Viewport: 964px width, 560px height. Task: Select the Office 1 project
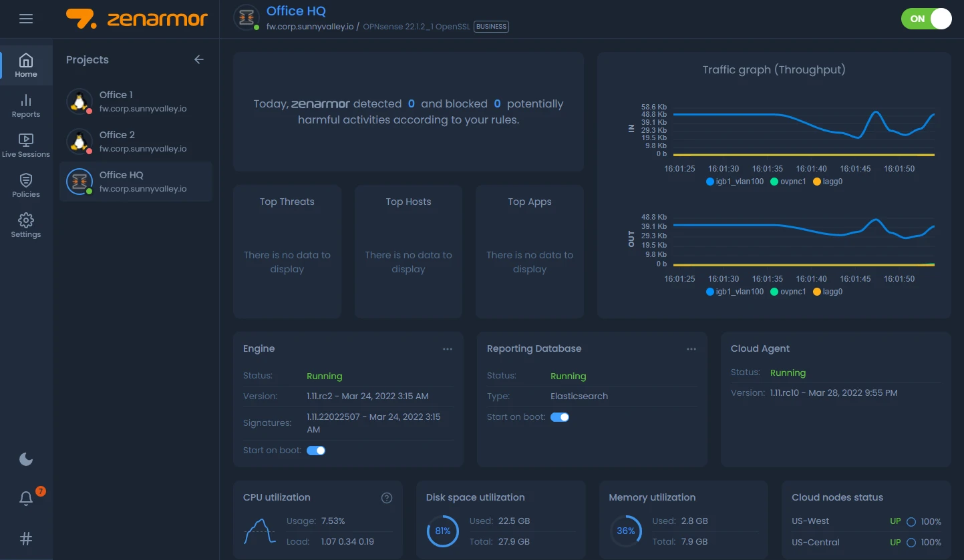136,101
